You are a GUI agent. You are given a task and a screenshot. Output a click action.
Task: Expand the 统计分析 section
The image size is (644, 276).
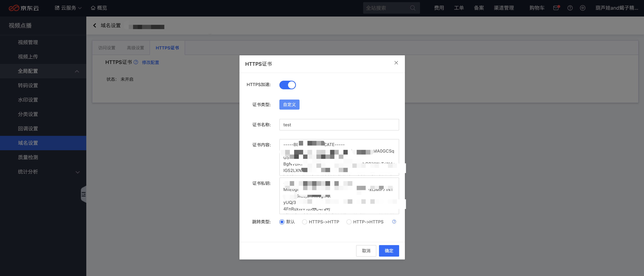tap(43, 172)
